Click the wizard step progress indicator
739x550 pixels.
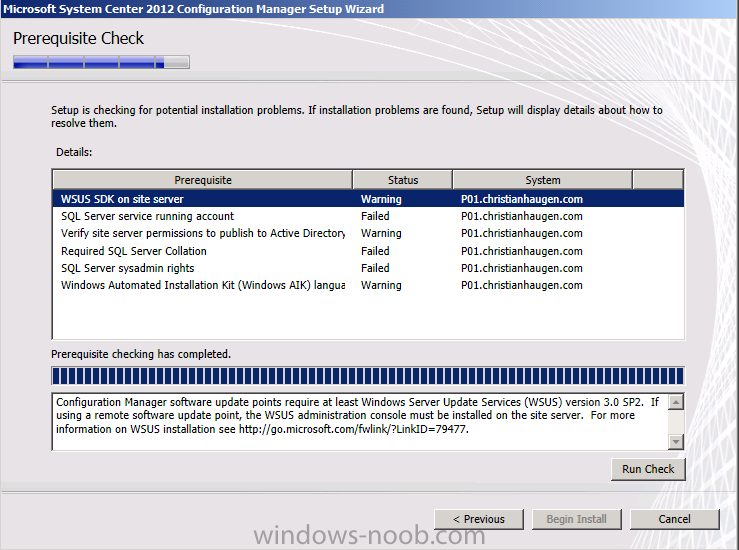click(101, 62)
